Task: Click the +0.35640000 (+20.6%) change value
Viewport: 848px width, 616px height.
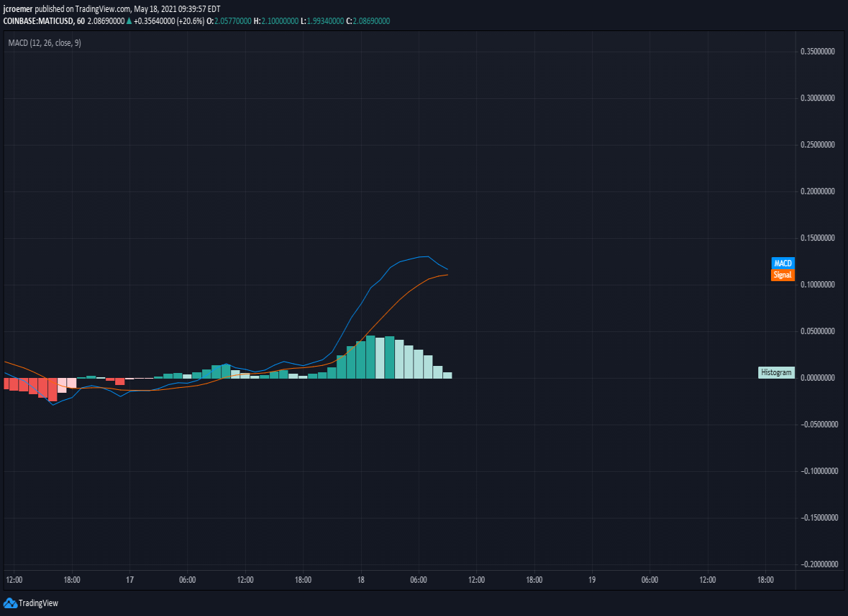Action: coord(169,21)
